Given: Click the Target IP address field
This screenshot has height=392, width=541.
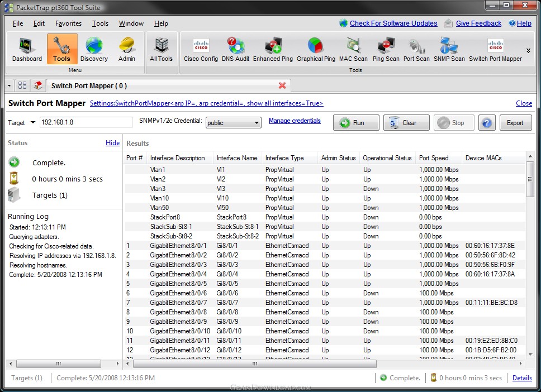Looking at the screenshot, I should (86, 122).
